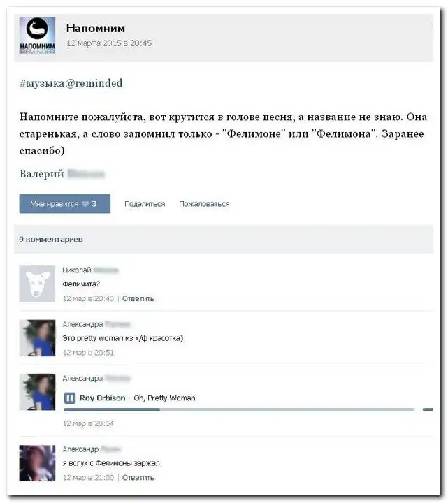Viewport: 448px width, 503px height.
Task: Adjust the audio volume bar
Action: click(428, 409)
